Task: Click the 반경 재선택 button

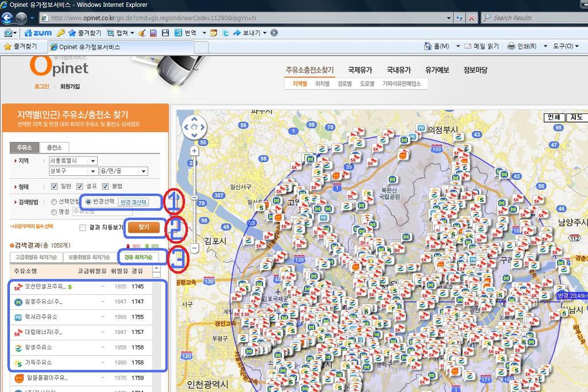Action: click(x=133, y=202)
